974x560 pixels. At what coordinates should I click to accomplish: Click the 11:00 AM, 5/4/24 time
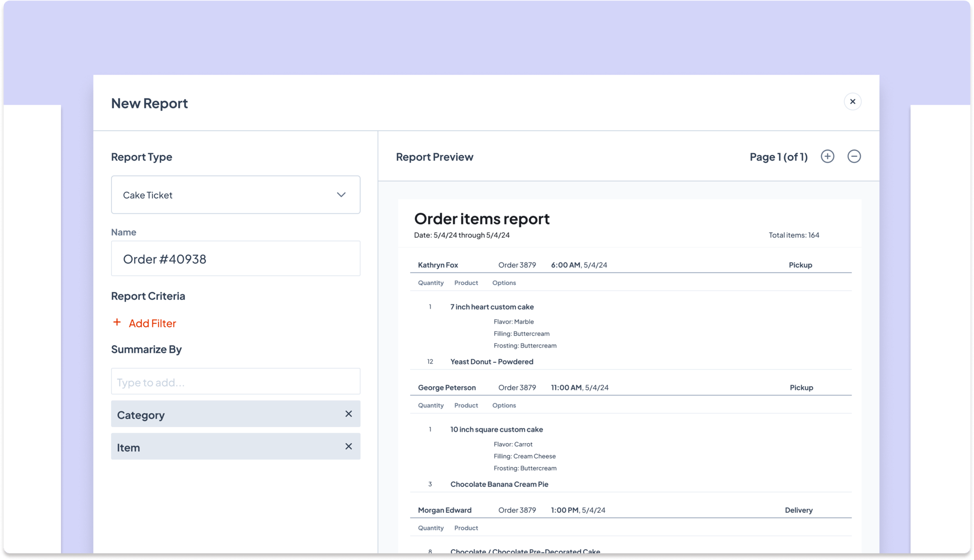point(580,388)
